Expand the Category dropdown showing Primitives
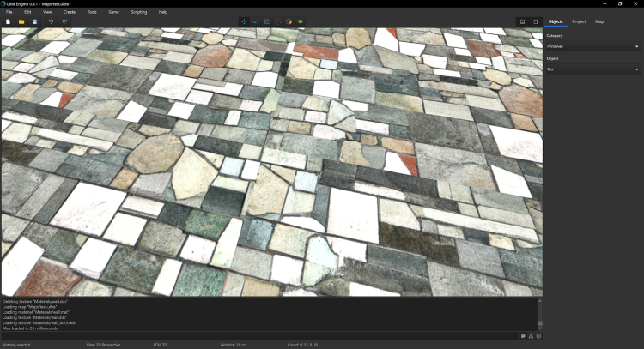This screenshot has height=349, width=644. click(x=593, y=46)
